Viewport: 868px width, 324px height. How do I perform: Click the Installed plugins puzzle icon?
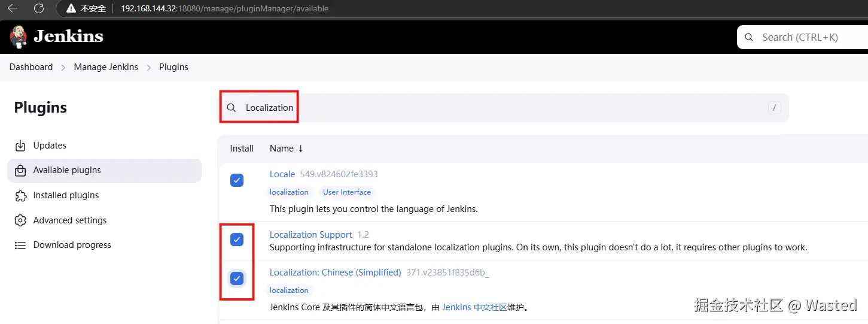click(20, 195)
